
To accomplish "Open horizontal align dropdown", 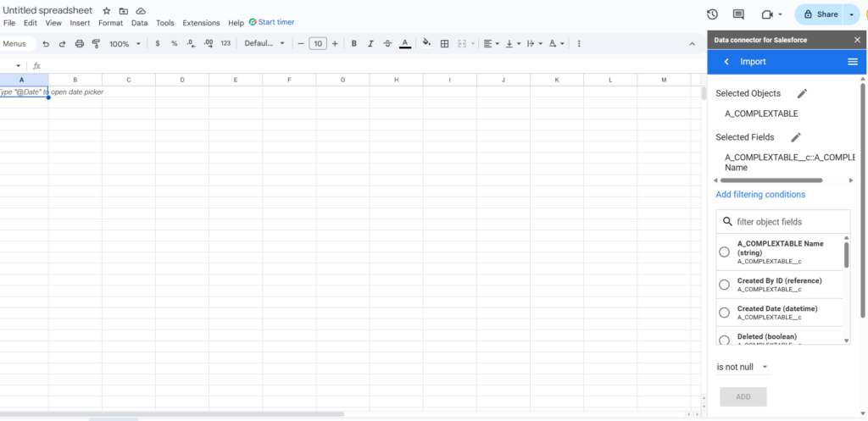I will point(491,44).
